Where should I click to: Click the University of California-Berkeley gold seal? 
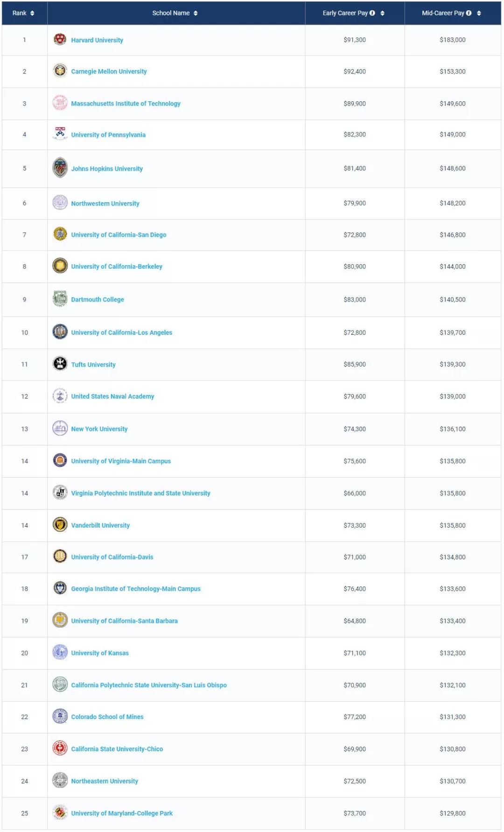pos(60,266)
